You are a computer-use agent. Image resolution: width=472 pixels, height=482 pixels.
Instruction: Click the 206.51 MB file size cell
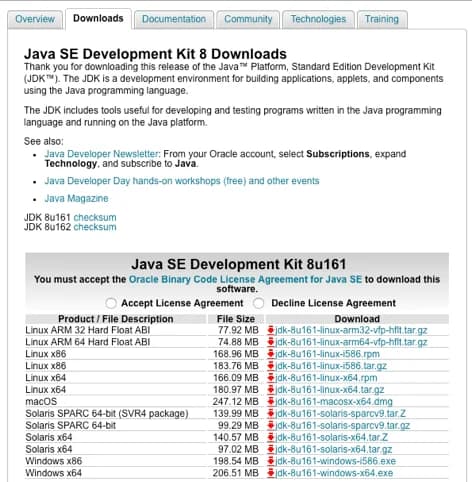[236, 473]
